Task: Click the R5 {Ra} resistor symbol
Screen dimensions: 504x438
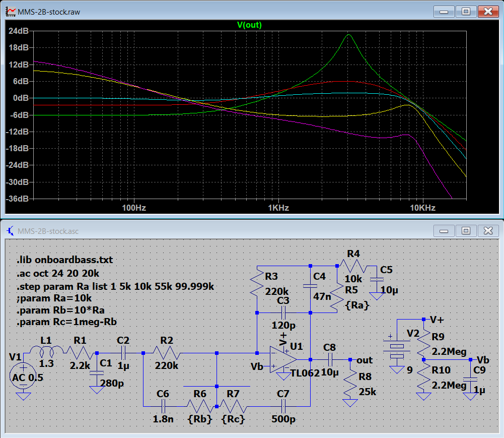Action: click(x=336, y=297)
